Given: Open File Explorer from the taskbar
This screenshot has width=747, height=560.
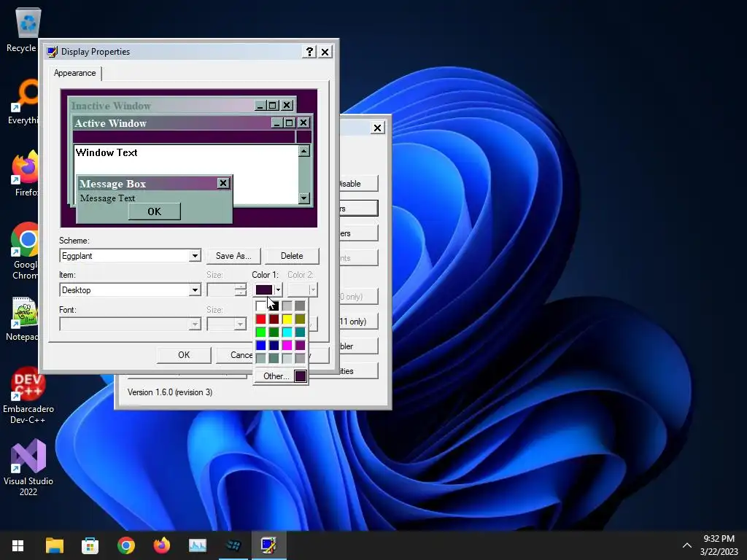Looking at the screenshot, I should click(x=54, y=545).
